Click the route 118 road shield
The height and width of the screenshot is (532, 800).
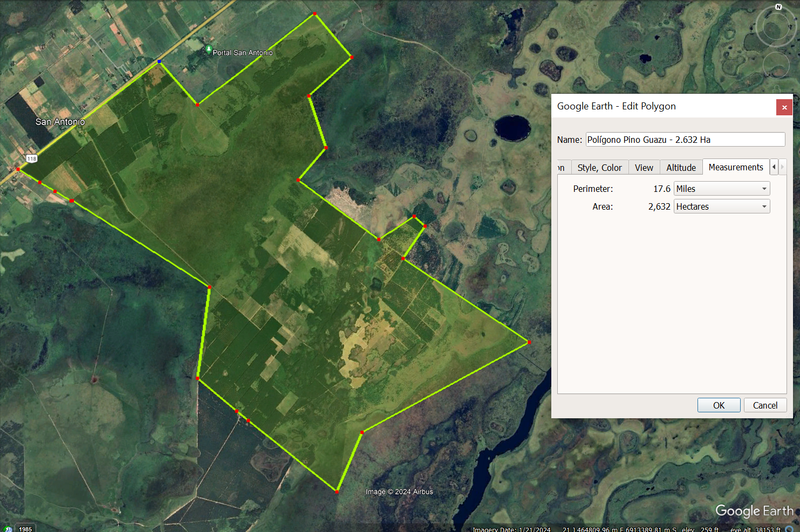(32, 158)
